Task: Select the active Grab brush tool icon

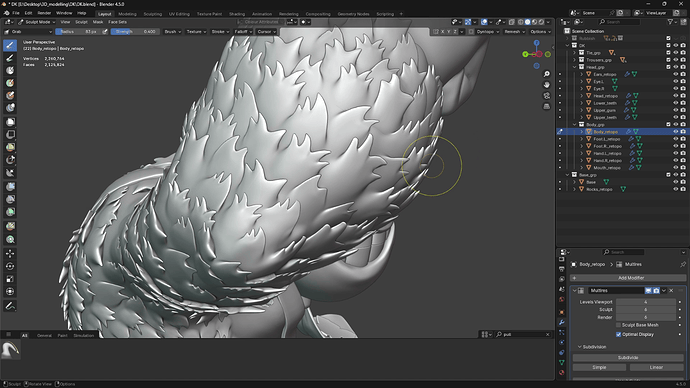Action: (x=10, y=45)
